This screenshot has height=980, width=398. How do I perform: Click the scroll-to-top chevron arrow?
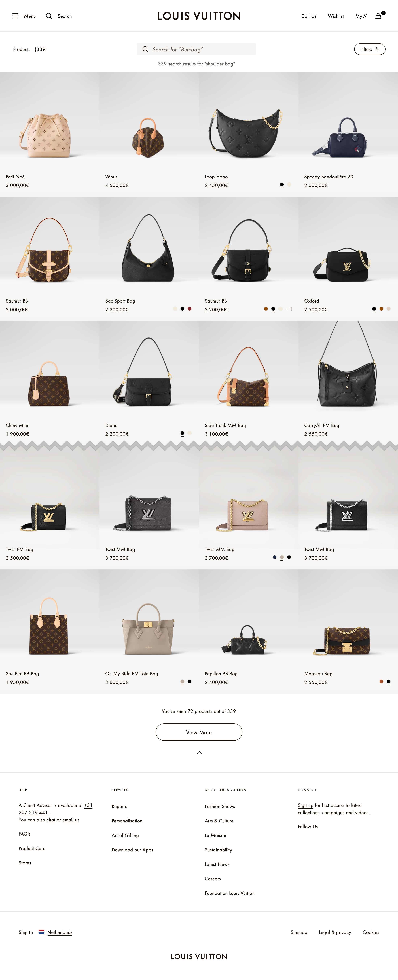(199, 752)
